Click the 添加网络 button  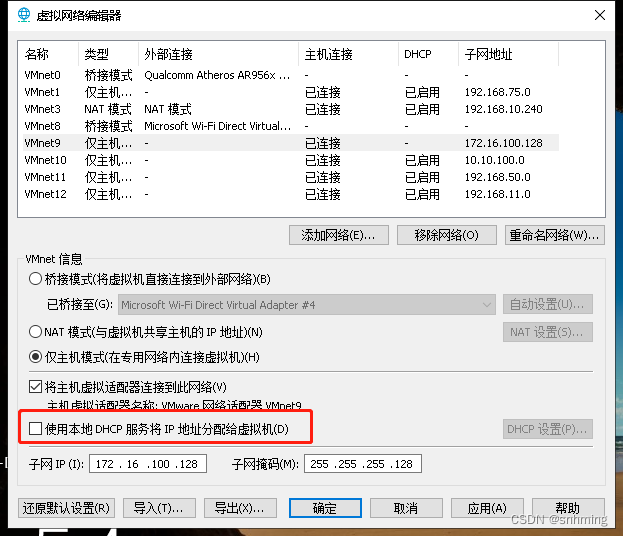click(x=338, y=235)
